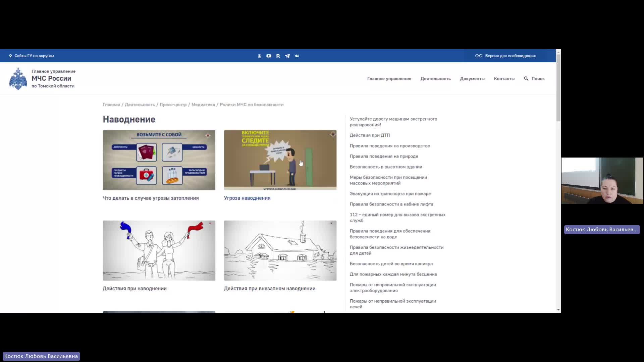Open Для пожарных каждая минута бесценна
Viewport: 644px width, 362px height.
(x=393, y=274)
